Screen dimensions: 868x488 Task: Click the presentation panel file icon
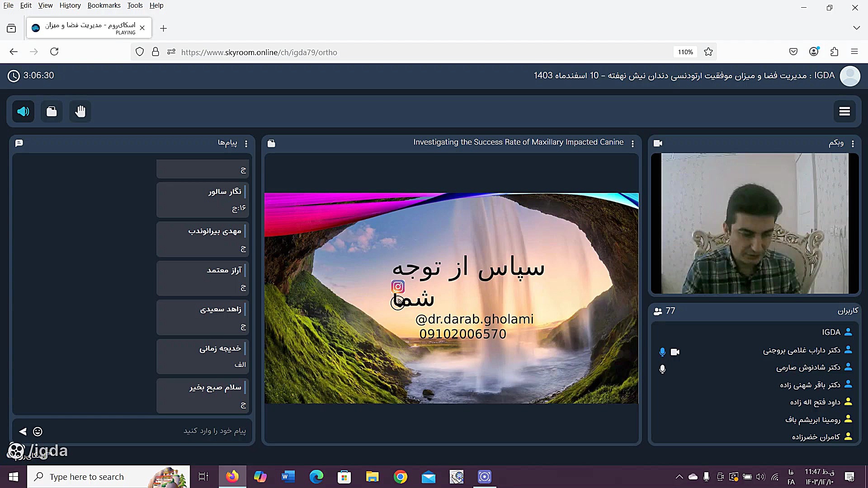[x=271, y=143]
